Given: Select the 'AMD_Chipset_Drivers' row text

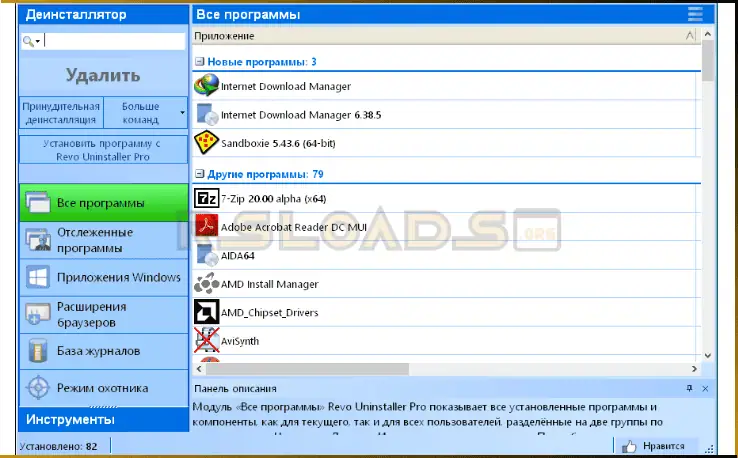Looking at the screenshot, I should 270,313.
